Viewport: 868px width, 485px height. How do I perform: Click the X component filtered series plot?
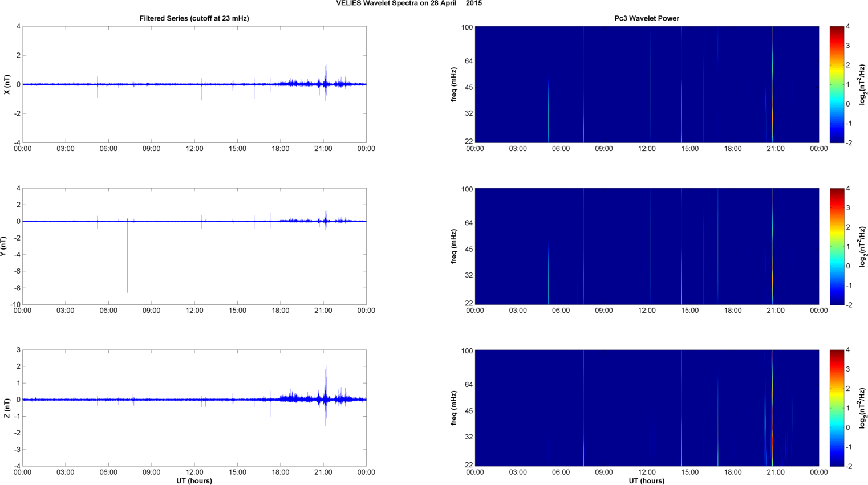tap(194, 84)
